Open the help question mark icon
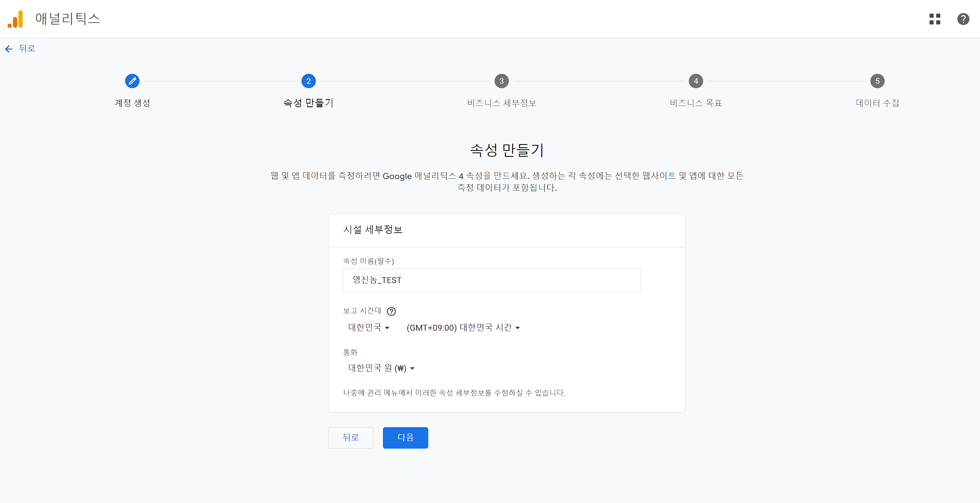Screen dimensions: 980x503 pos(963,19)
